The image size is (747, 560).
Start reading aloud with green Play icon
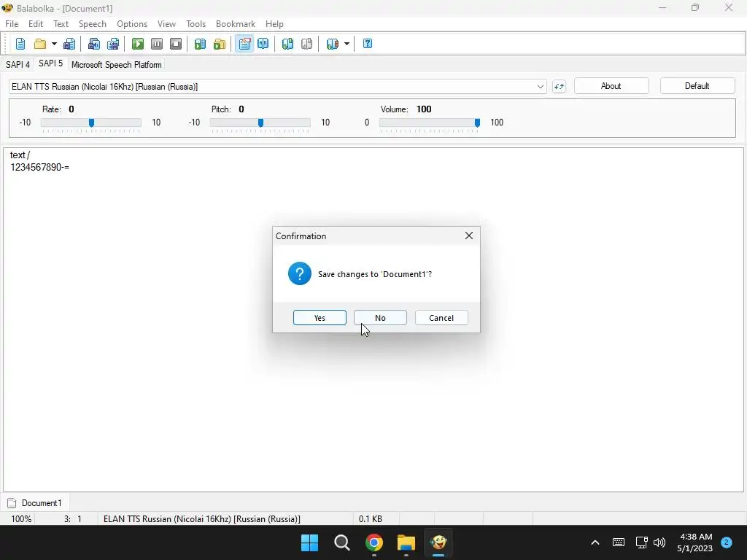click(x=138, y=44)
